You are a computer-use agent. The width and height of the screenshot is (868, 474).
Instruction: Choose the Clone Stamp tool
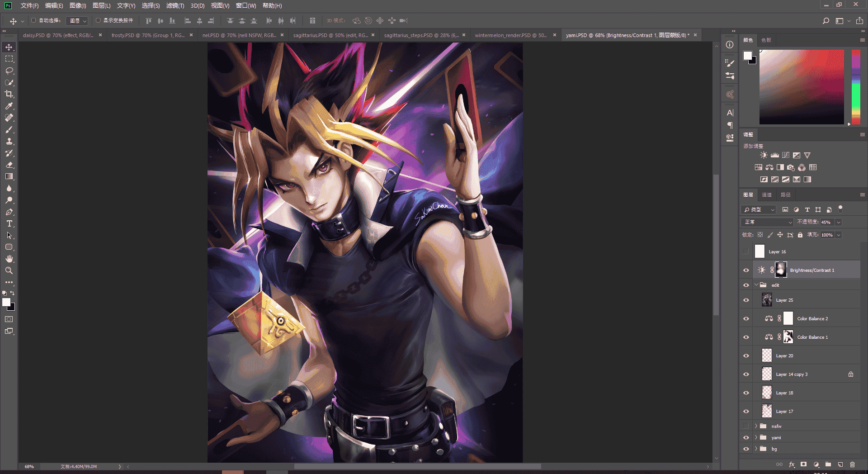(9, 141)
